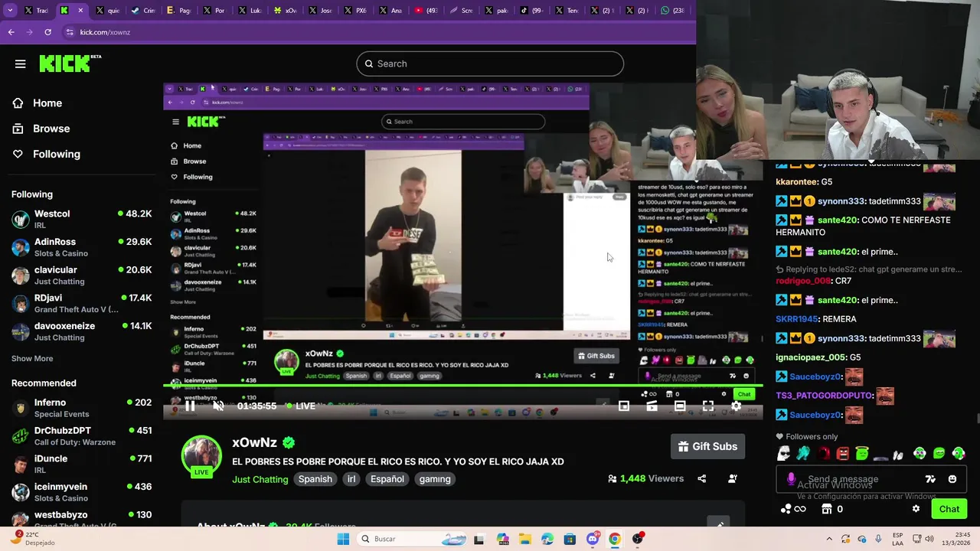Open RDjavi channel in Following list
Screen dimensions: 980x551
click(x=81, y=303)
